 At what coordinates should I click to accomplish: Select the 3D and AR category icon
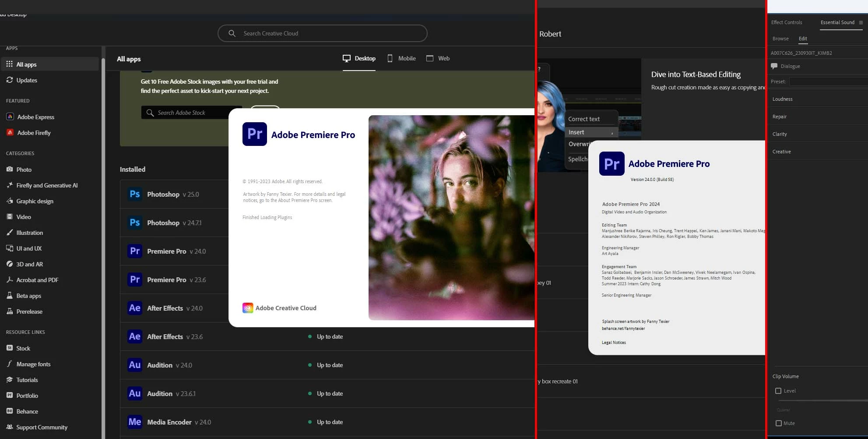point(10,264)
